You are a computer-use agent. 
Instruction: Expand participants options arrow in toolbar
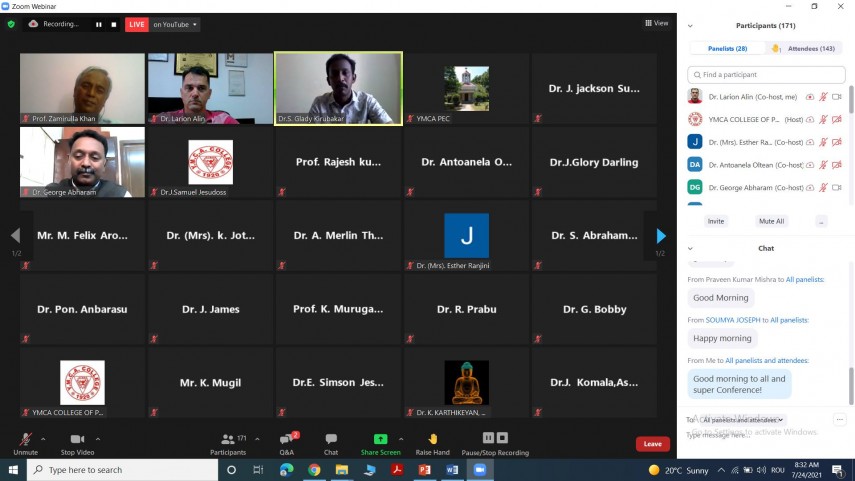[x=257, y=439]
